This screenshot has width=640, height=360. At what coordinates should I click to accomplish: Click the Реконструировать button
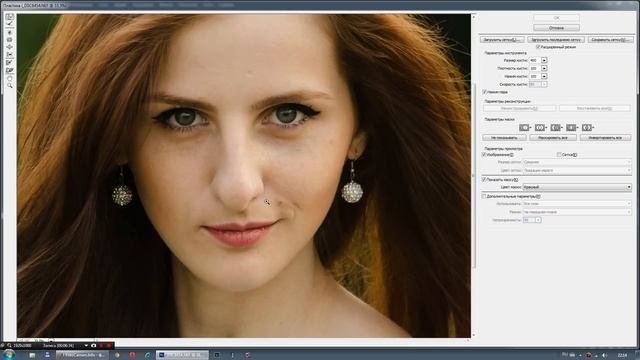coord(520,109)
